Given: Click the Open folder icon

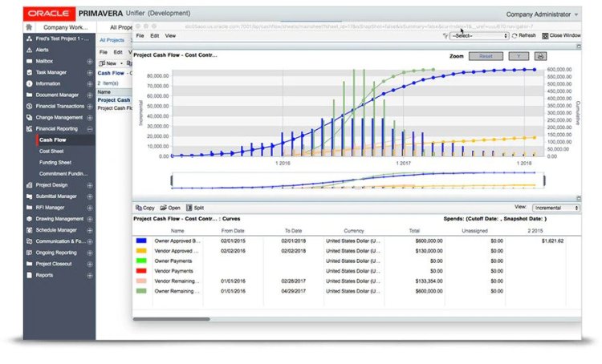Looking at the screenshot, I should coord(164,208).
